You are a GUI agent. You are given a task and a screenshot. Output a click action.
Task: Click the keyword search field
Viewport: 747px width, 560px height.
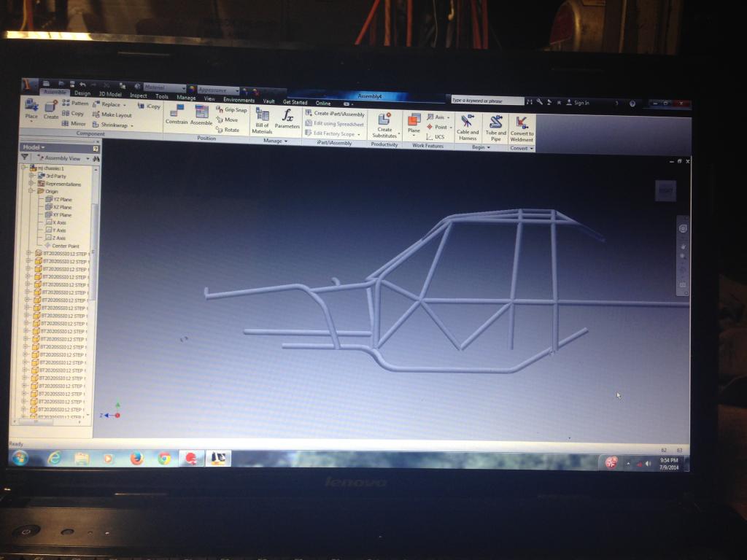[487, 101]
